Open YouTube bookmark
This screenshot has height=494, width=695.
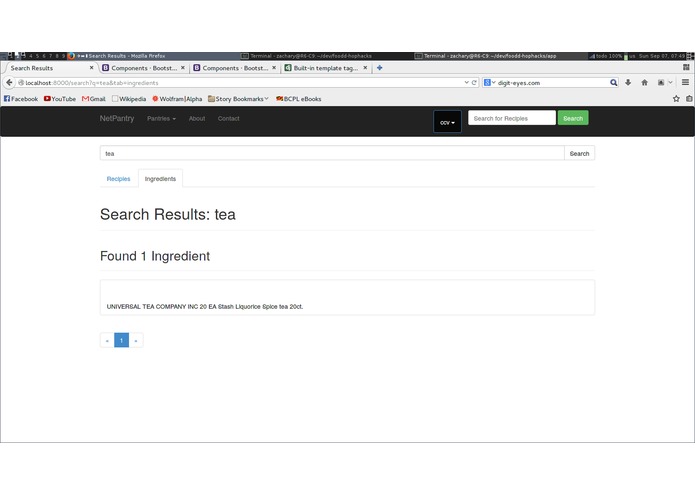(x=60, y=99)
